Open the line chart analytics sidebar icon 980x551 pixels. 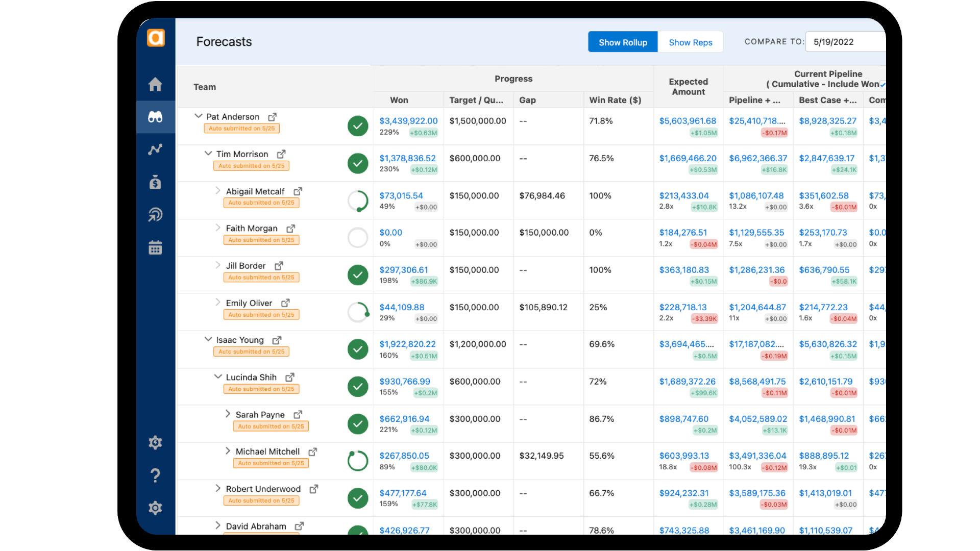(155, 149)
